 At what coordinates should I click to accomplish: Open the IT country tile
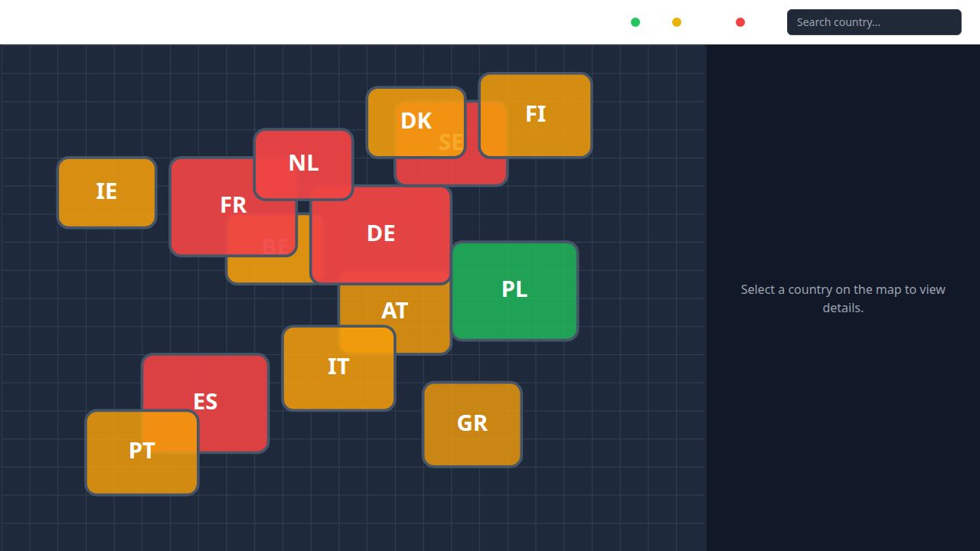[x=338, y=368]
